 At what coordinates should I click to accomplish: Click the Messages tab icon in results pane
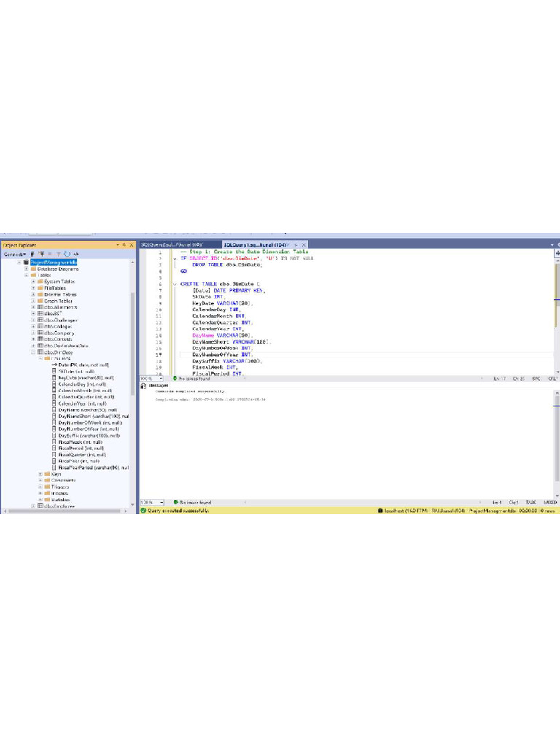144,385
